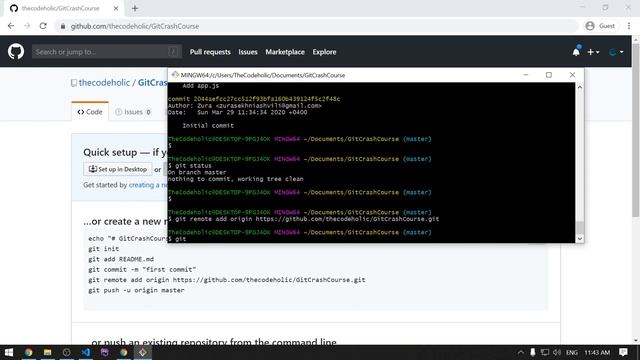Open Git Bash taskbar icon

pyautogui.click(x=143, y=352)
